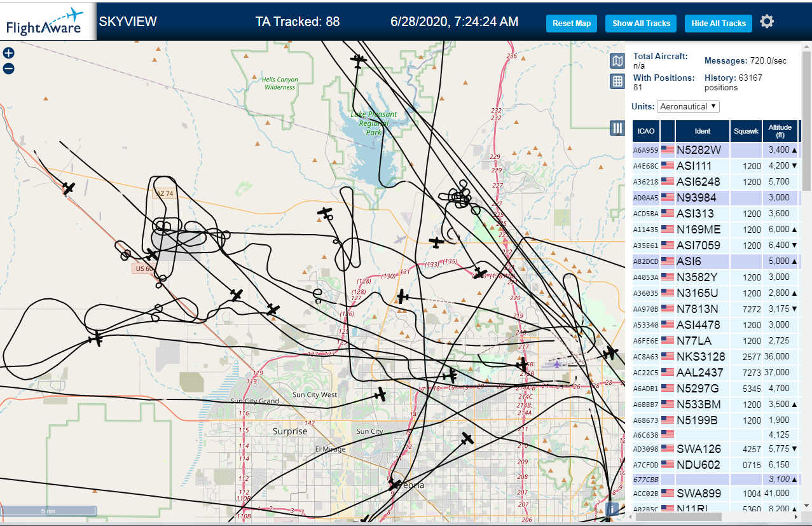
Task: Select aircraft N5297G row
Action: (715, 389)
